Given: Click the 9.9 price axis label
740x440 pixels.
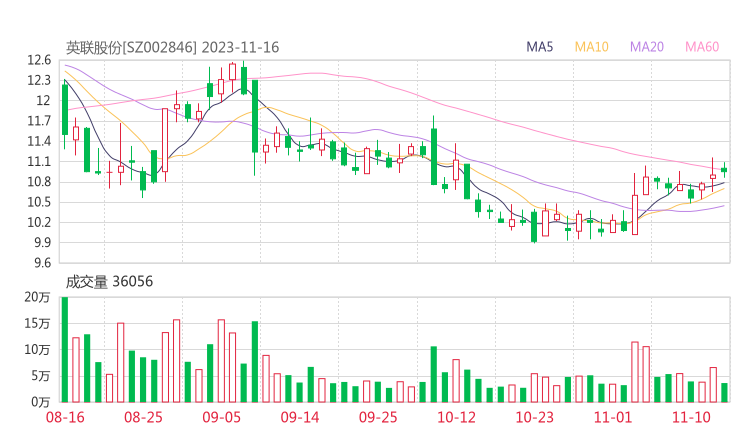Looking at the screenshot, I should 42,243.
